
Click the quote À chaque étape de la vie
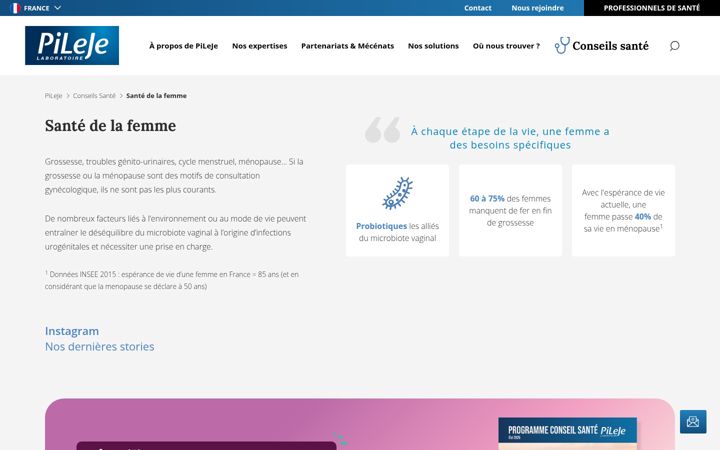tap(510, 138)
